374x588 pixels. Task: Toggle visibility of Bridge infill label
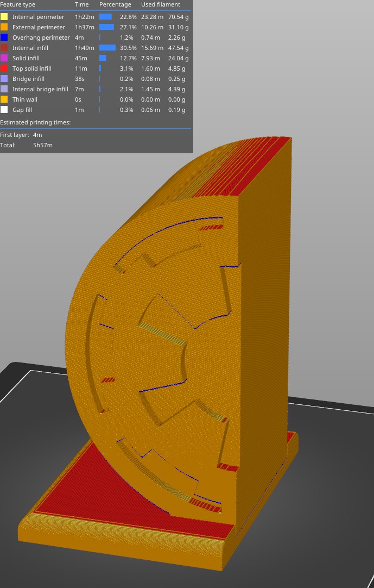point(28,79)
